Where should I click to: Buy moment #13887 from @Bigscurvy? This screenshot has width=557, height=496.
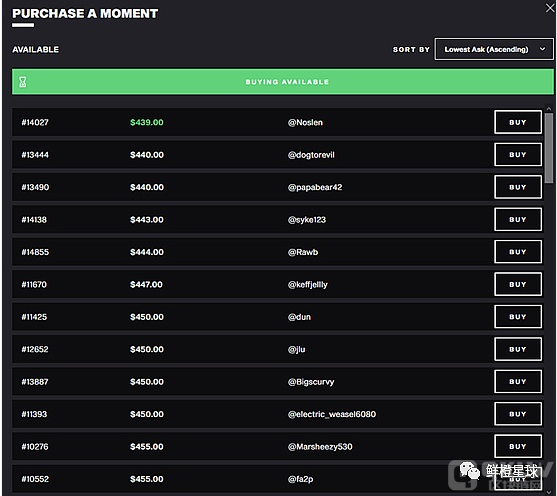pos(518,382)
